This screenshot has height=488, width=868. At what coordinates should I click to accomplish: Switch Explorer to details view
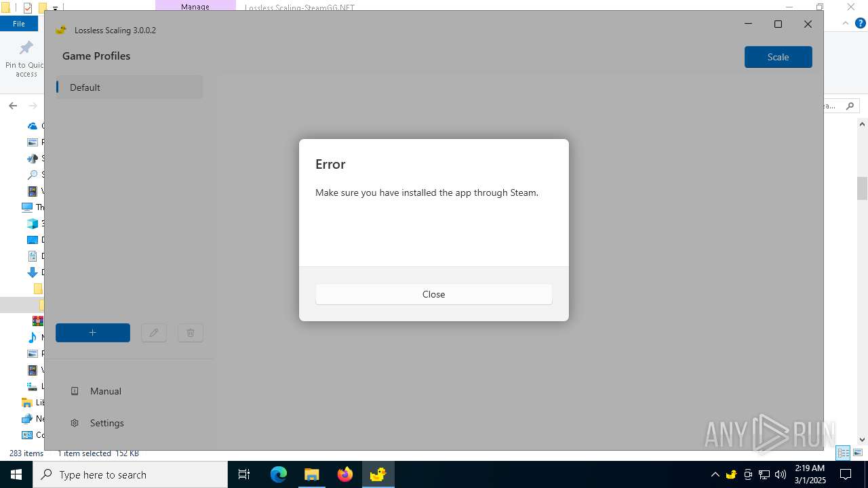pos(844,453)
